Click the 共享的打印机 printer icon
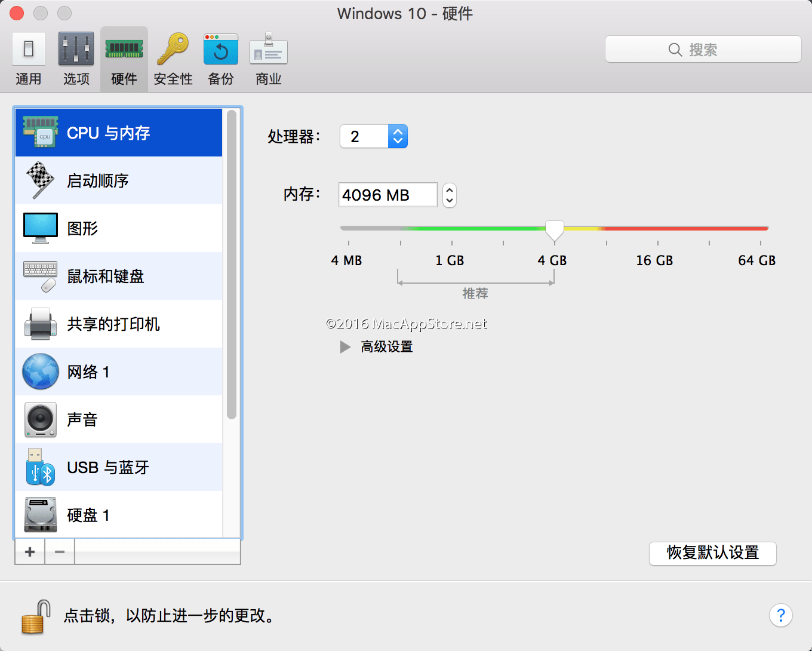812x651 pixels. [40, 324]
